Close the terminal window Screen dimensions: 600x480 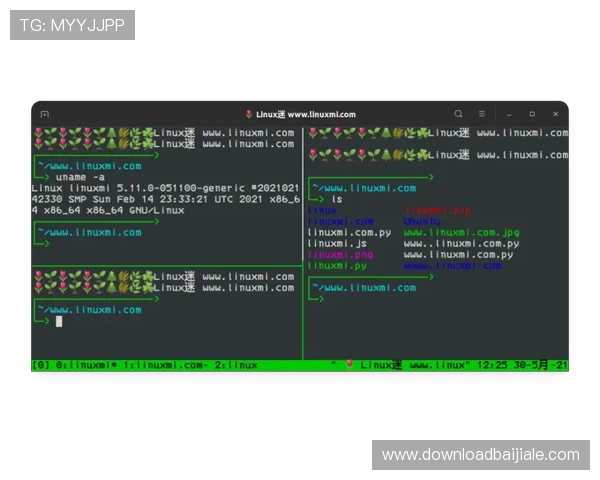click(555, 114)
